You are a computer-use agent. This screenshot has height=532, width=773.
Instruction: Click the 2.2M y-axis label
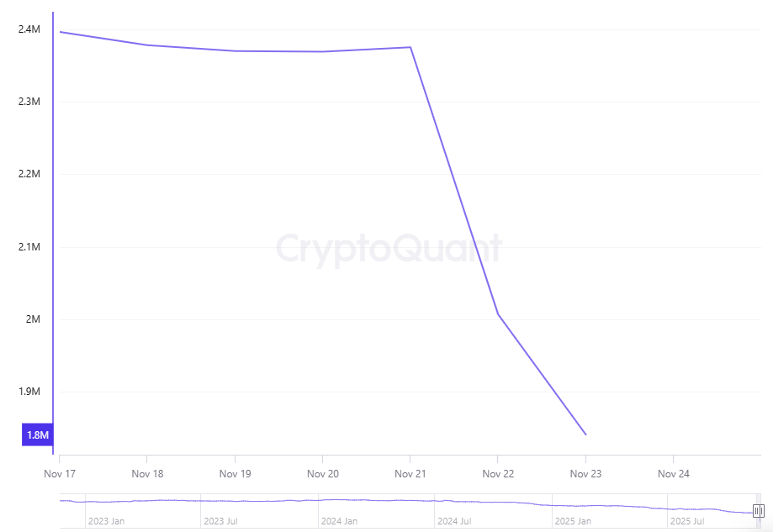point(29,174)
